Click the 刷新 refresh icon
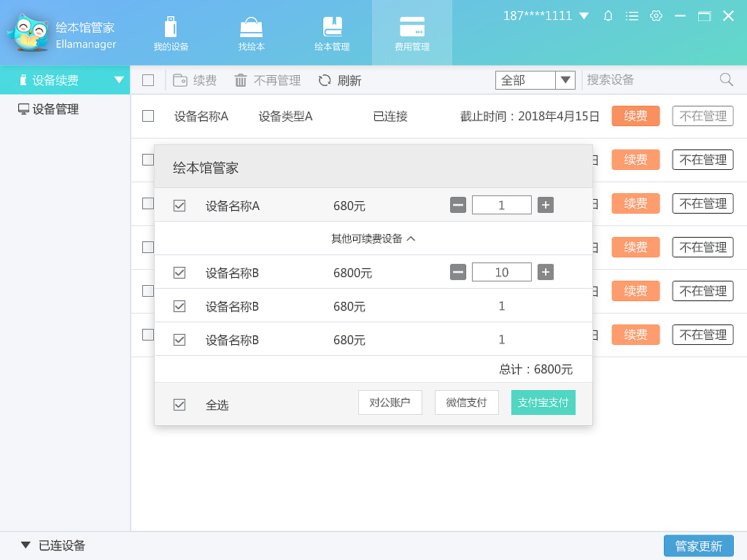This screenshot has width=747, height=560. coord(324,80)
